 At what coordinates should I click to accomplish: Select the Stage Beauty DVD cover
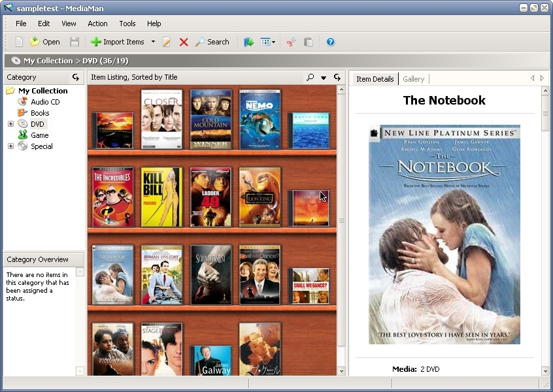[162, 349]
